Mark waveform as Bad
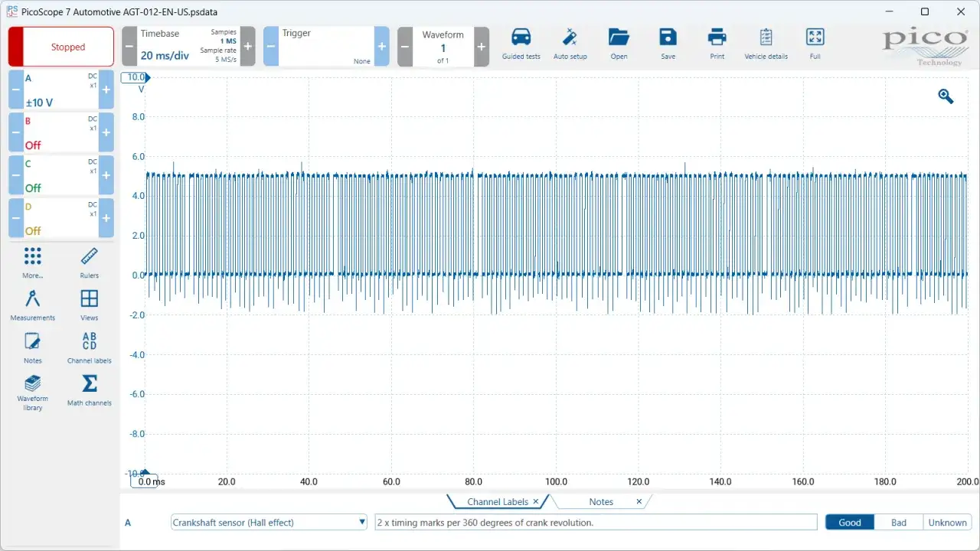 pos(899,523)
